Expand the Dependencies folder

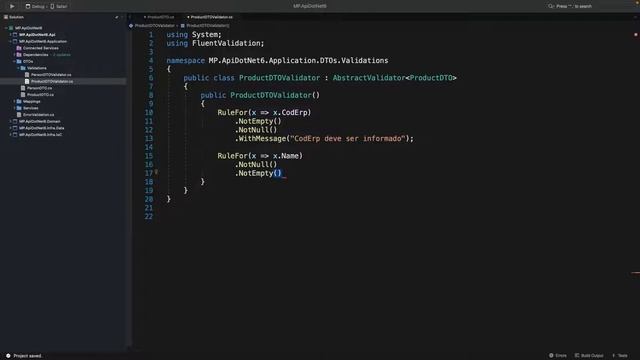click(x=14, y=55)
